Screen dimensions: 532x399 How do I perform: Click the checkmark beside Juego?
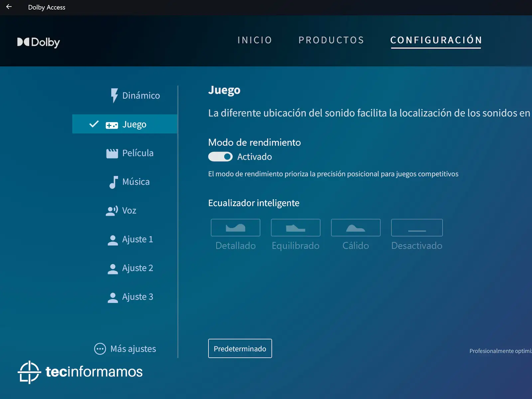94,124
